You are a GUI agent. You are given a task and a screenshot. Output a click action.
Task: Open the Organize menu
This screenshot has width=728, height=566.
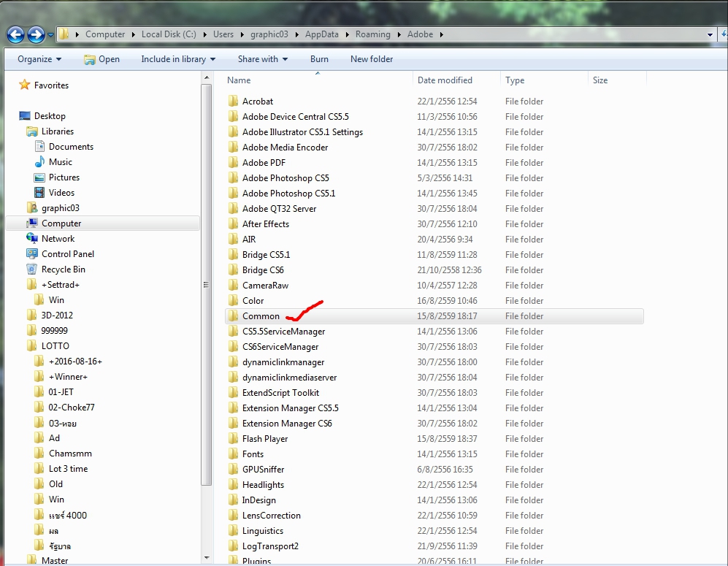coord(39,59)
